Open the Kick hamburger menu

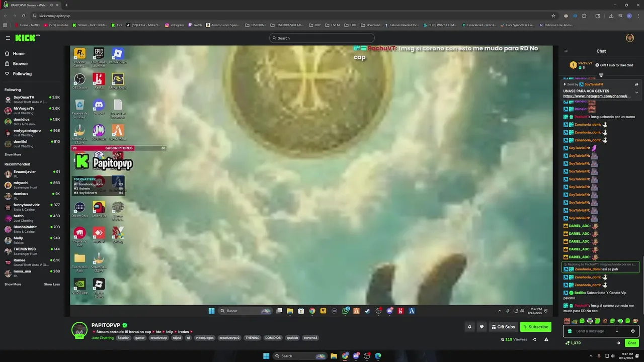point(8,38)
